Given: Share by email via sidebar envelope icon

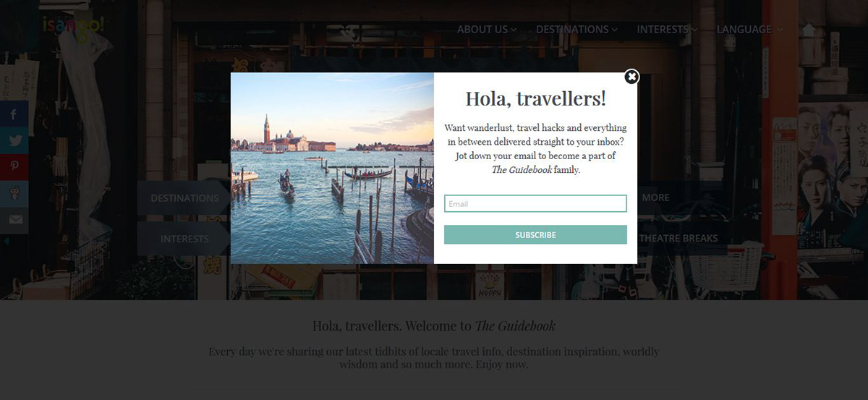Looking at the screenshot, I should (x=14, y=220).
